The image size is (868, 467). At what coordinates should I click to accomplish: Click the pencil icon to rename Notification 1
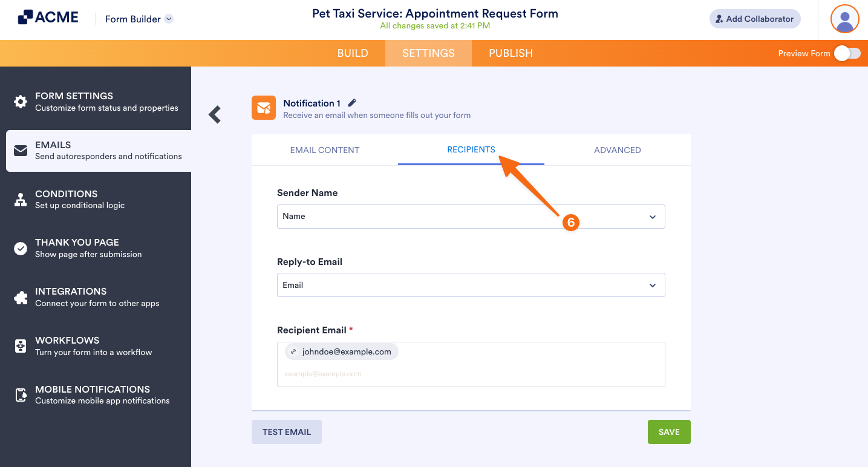[x=351, y=102]
